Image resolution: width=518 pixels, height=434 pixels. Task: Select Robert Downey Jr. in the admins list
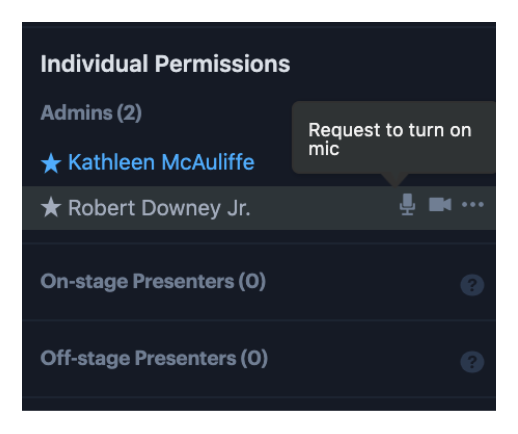159,208
